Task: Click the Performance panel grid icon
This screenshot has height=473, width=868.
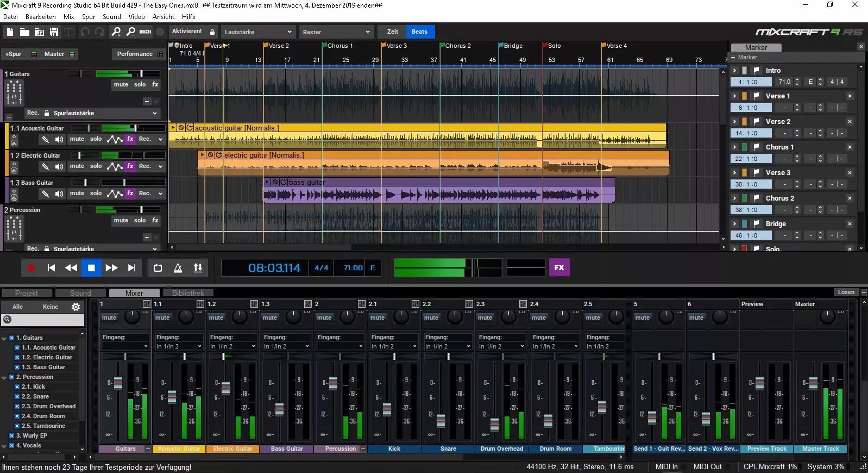Action: click(x=160, y=54)
